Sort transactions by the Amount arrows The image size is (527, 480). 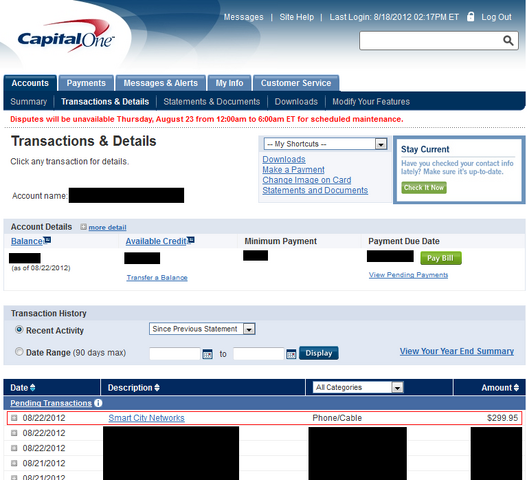click(516, 388)
